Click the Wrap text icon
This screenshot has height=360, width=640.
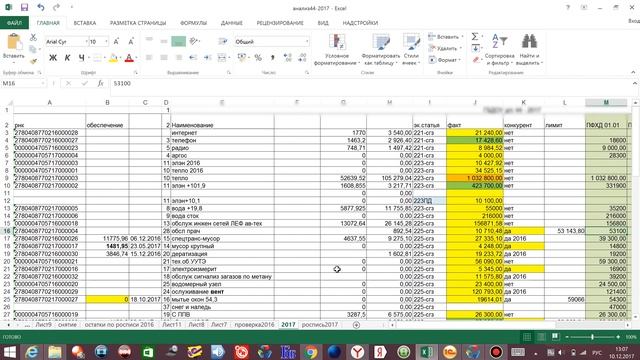223,41
